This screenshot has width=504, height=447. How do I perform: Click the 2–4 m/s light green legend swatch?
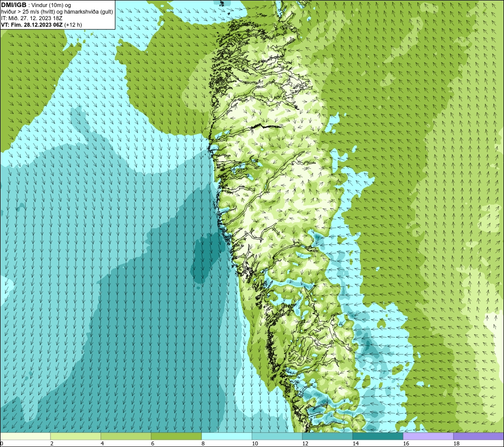click(x=76, y=436)
